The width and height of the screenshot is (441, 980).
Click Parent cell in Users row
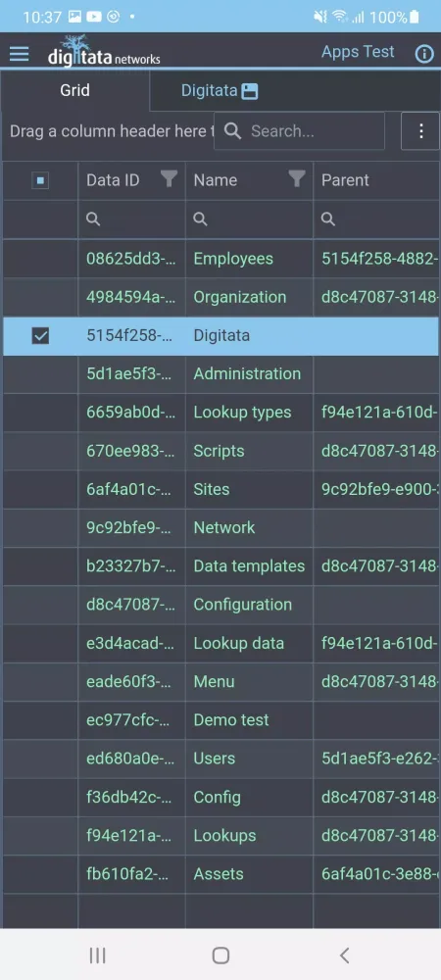pyautogui.click(x=376, y=759)
